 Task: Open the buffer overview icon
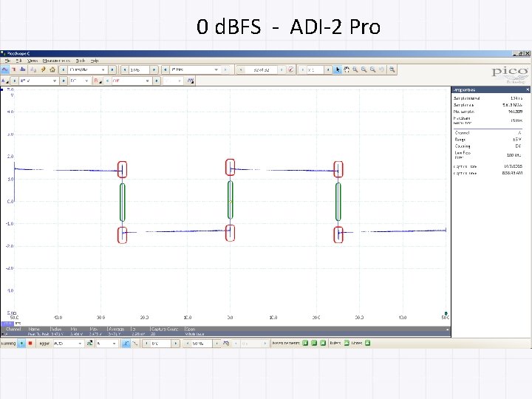point(291,69)
